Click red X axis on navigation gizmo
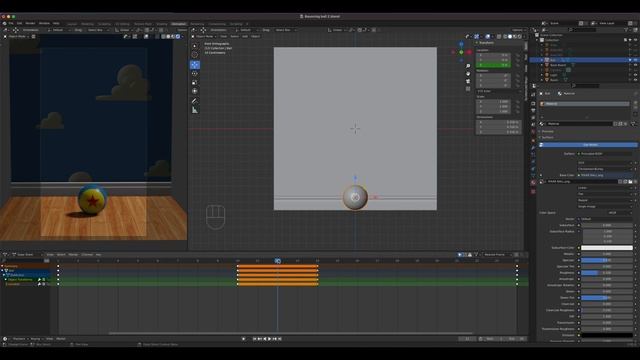Screen dimensions: 640x360 [469, 52]
